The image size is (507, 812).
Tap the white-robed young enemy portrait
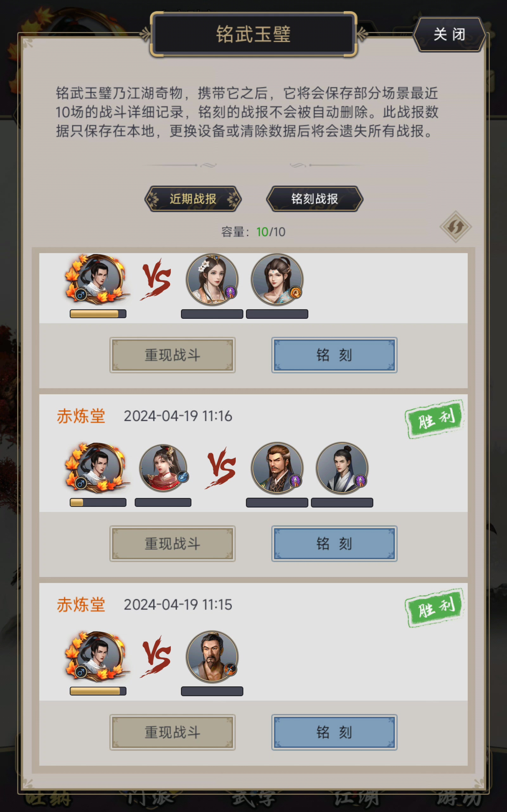(342, 468)
